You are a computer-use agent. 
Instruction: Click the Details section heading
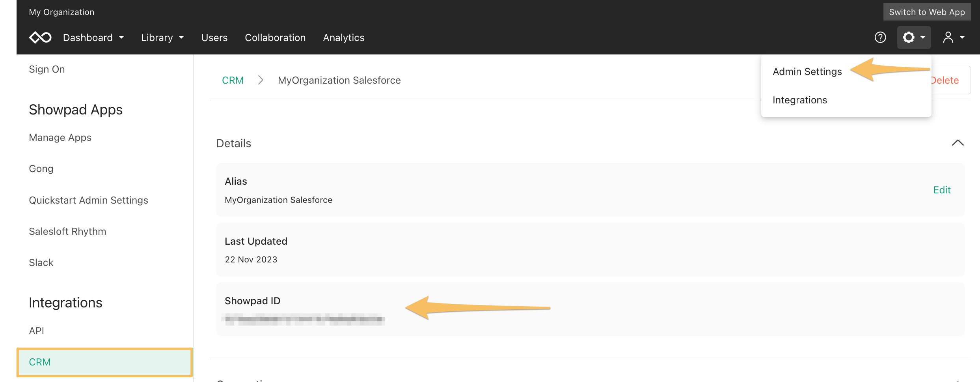233,143
